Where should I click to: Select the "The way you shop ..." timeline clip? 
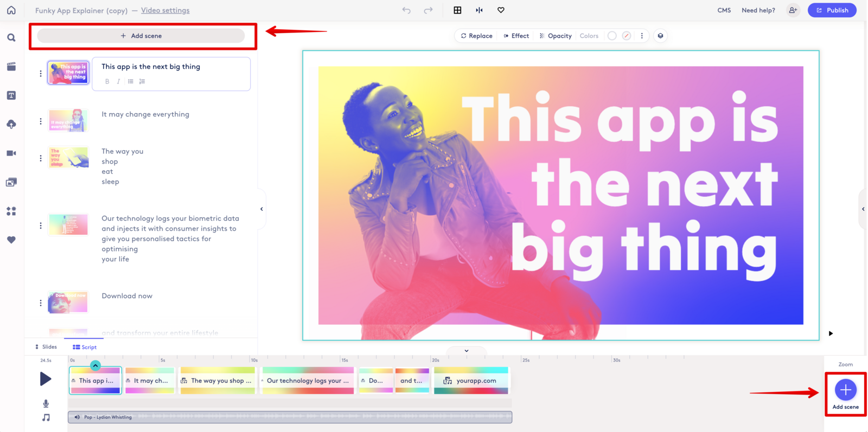pyautogui.click(x=218, y=381)
